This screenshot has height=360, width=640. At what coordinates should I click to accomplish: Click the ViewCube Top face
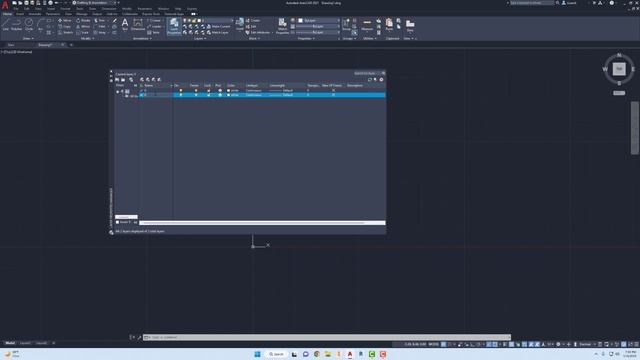(619, 69)
